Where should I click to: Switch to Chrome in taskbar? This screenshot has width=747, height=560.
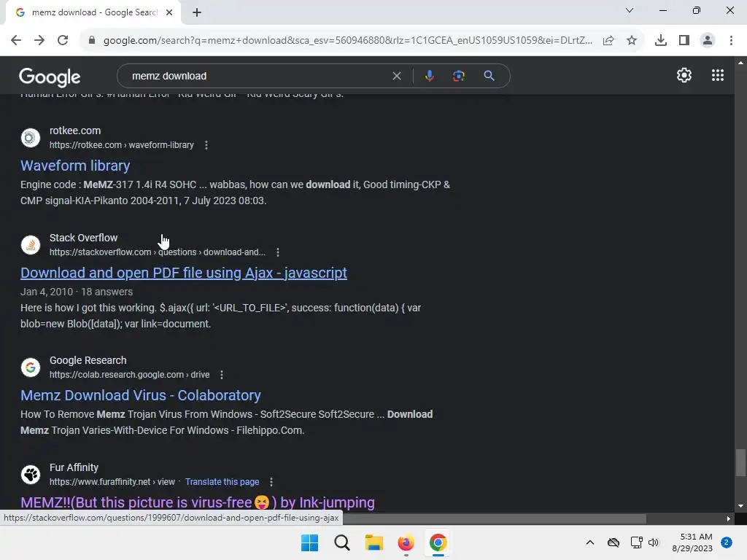[x=438, y=542]
